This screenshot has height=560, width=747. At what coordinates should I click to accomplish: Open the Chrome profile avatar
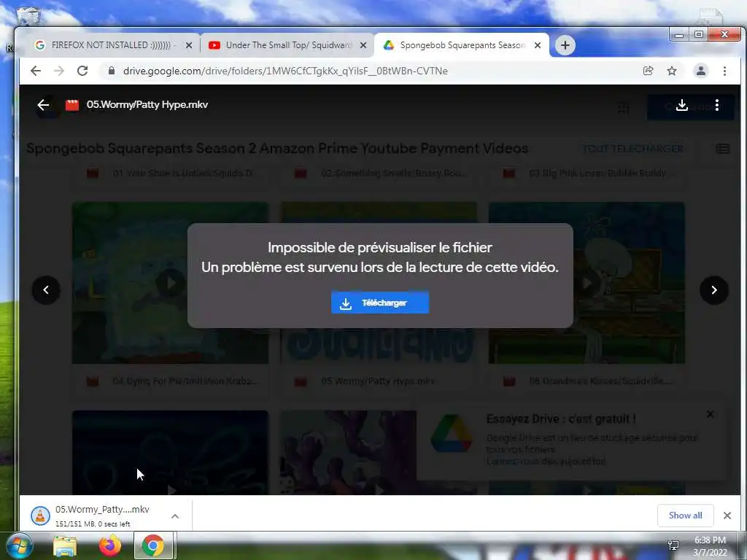(x=701, y=71)
